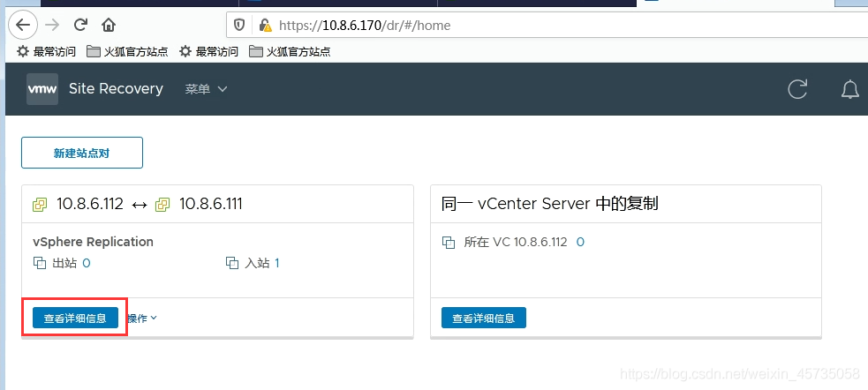Click the browser back arrow button
The image size is (868, 390).
point(23,25)
